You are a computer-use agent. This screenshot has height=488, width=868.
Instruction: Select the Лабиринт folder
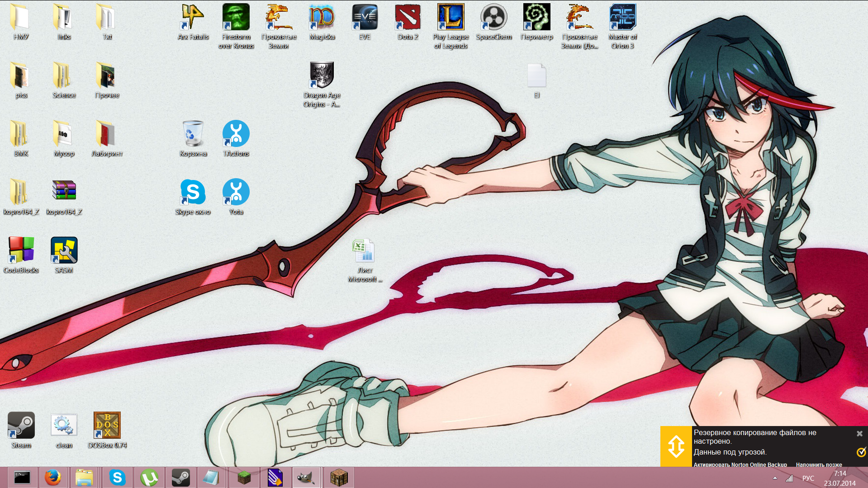point(107,138)
